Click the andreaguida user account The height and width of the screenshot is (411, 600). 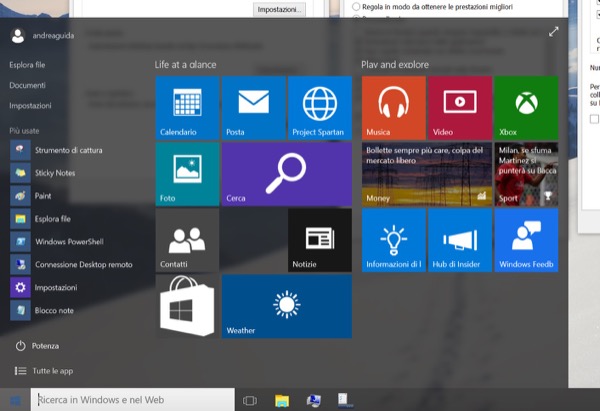click(42, 36)
